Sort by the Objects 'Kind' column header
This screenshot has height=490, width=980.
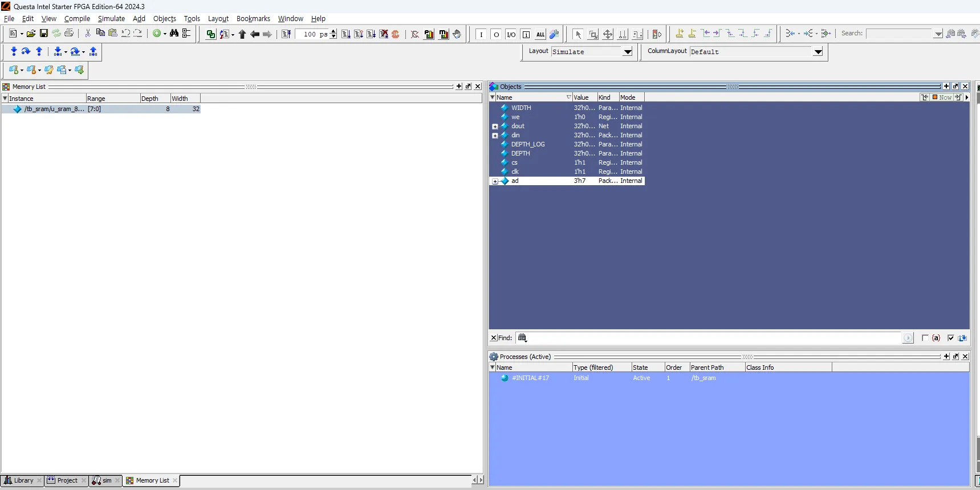point(608,97)
